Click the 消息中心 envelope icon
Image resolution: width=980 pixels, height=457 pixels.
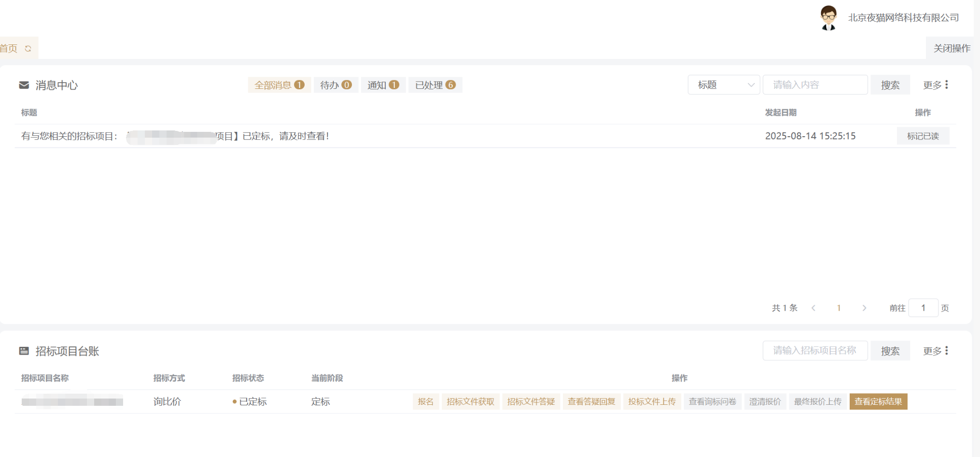pyautogui.click(x=24, y=85)
